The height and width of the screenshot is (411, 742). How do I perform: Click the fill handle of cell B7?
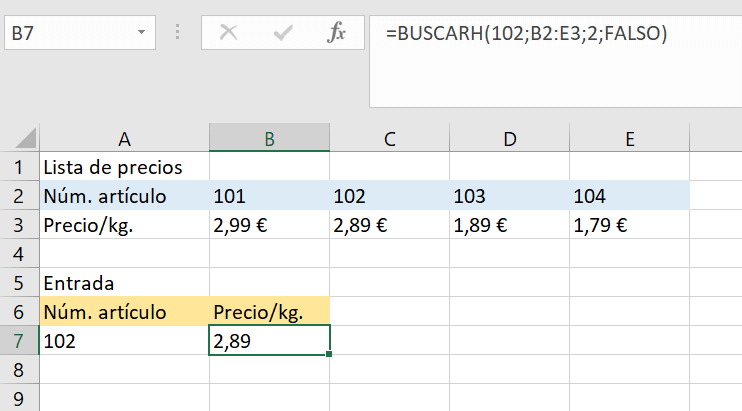(329, 354)
